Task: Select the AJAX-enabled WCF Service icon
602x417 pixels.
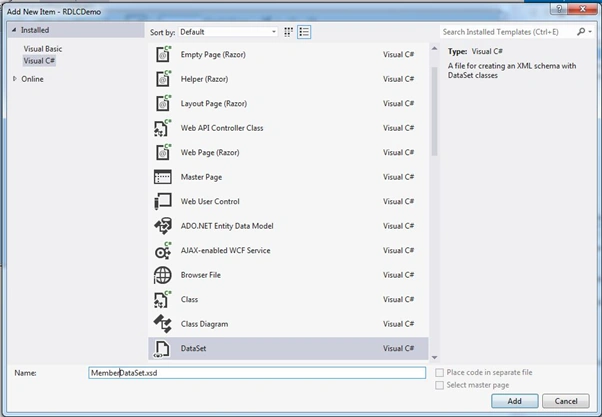Action: (163, 250)
